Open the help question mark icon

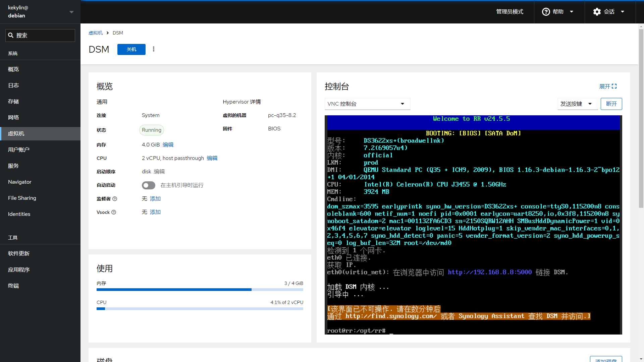(x=546, y=12)
